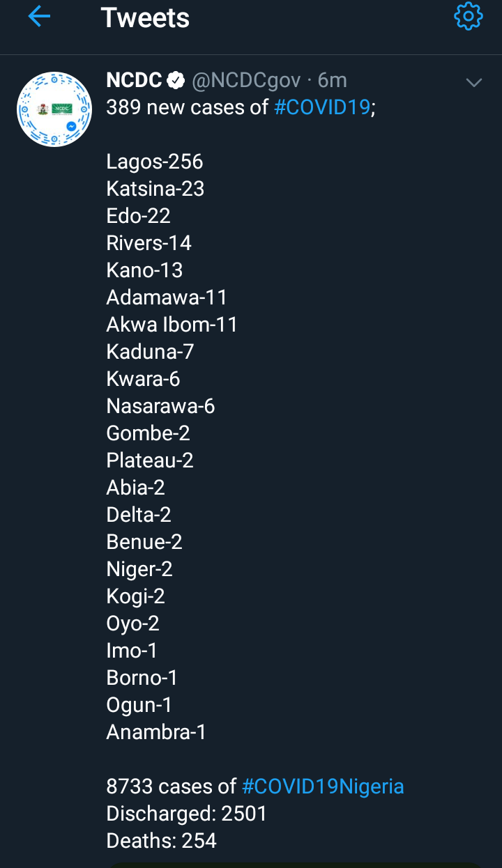
Task: Tap the NCDC profile avatar
Action: pos(54,109)
